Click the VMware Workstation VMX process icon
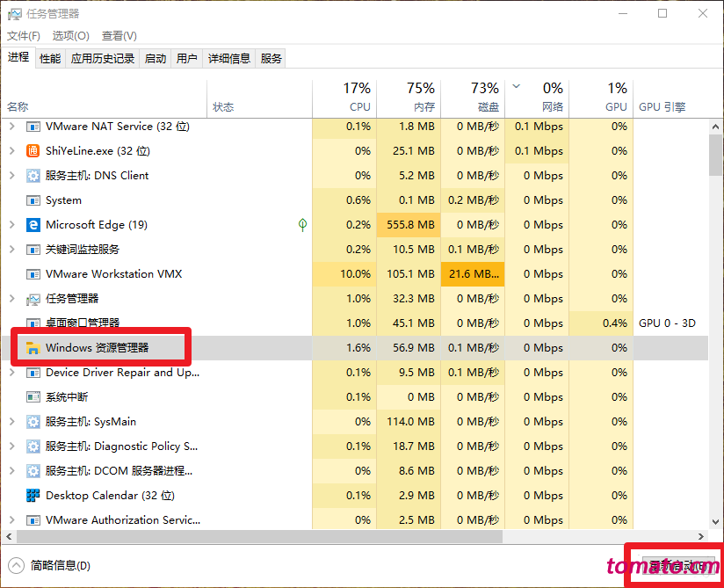724x588 pixels. coord(33,274)
